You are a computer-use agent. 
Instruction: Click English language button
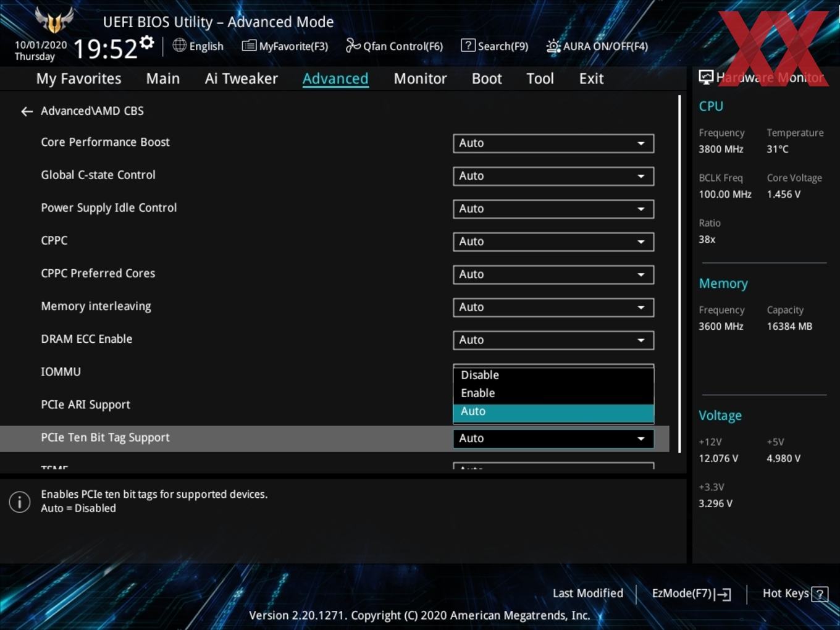(x=198, y=46)
